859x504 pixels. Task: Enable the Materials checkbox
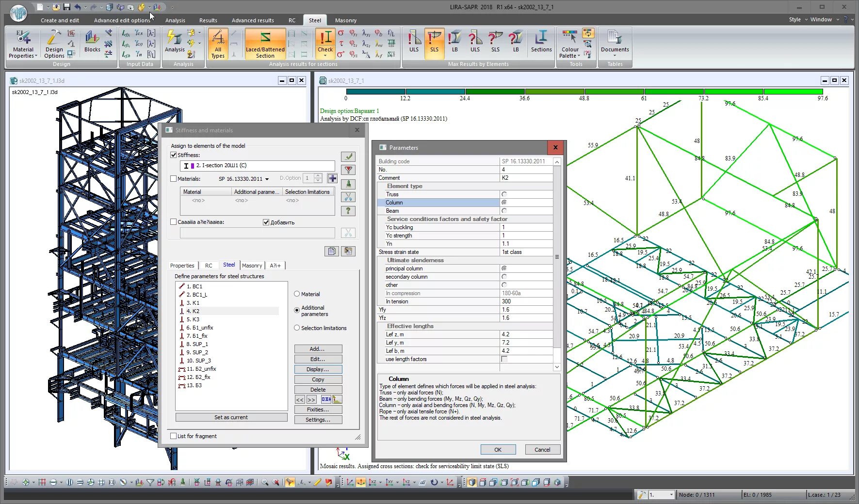pos(174,179)
